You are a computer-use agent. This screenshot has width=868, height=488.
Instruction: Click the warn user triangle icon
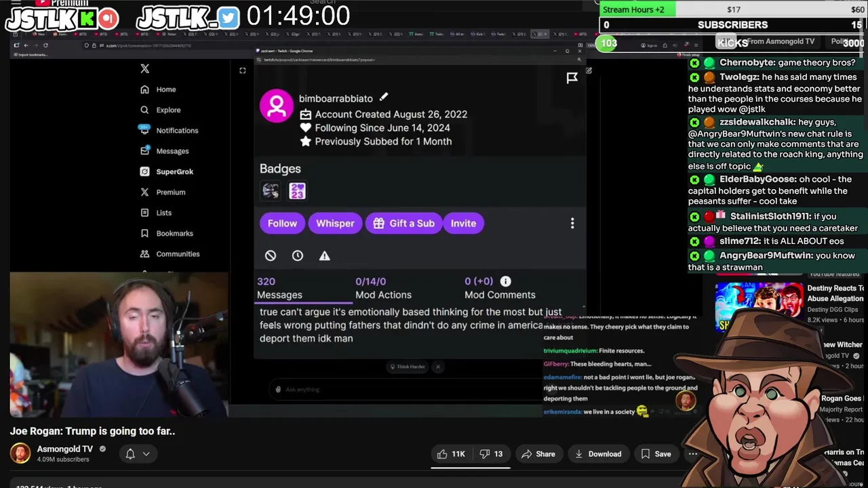[325, 256]
